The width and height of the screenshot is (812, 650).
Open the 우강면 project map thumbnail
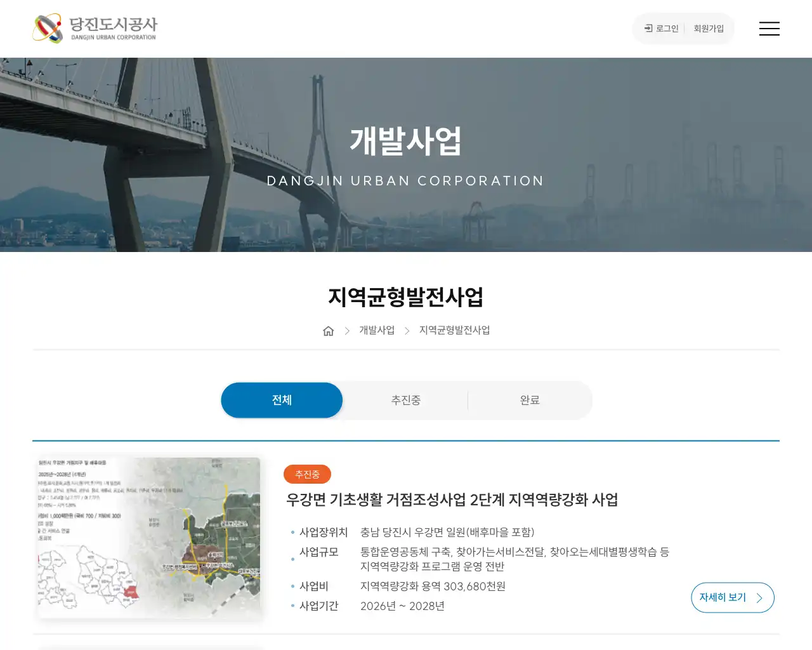click(148, 538)
